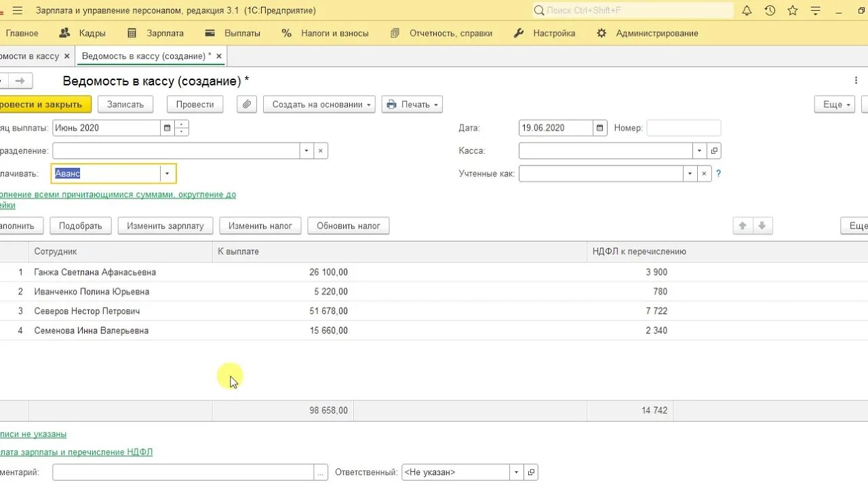This screenshot has width=868, height=488.
Task: Click the Провести button
Action: pyautogui.click(x=195, y=104)
